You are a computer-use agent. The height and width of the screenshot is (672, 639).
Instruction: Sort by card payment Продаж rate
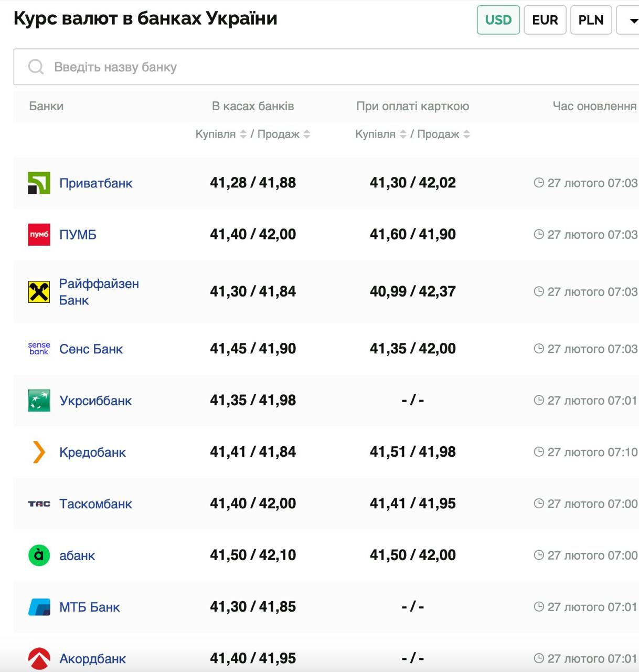coord(466,134)
